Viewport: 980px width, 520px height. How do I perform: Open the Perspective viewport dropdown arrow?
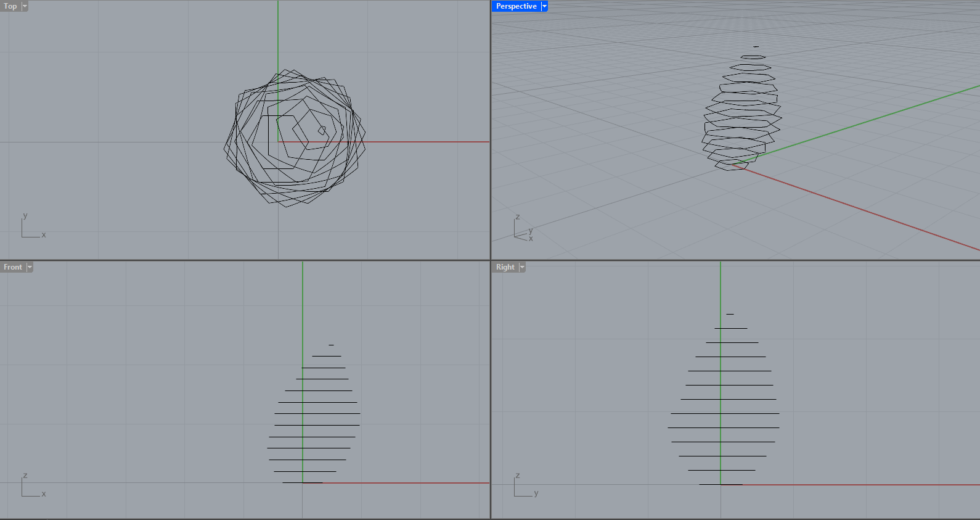click(545, 6)
